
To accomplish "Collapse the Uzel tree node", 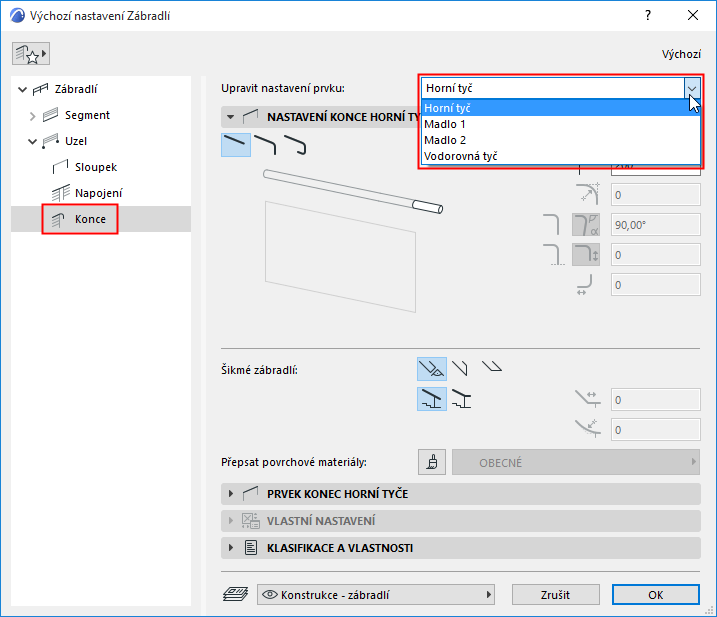I will coord(32,141).
